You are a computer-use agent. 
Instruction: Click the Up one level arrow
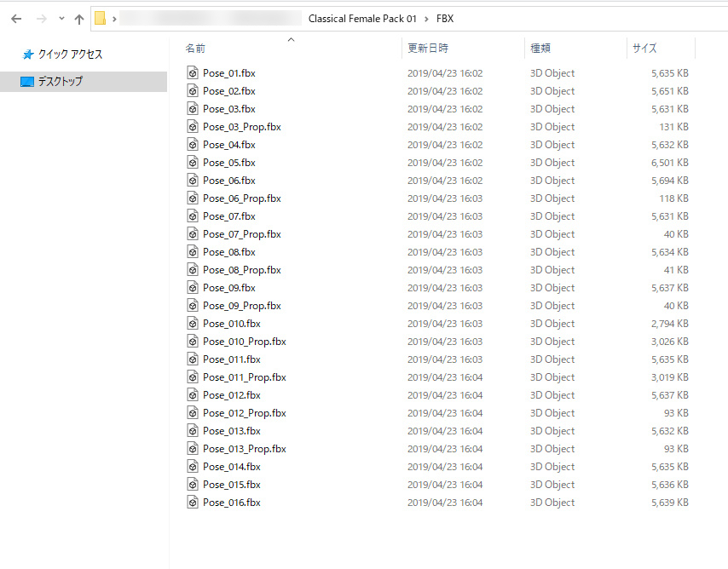(79, 18)
